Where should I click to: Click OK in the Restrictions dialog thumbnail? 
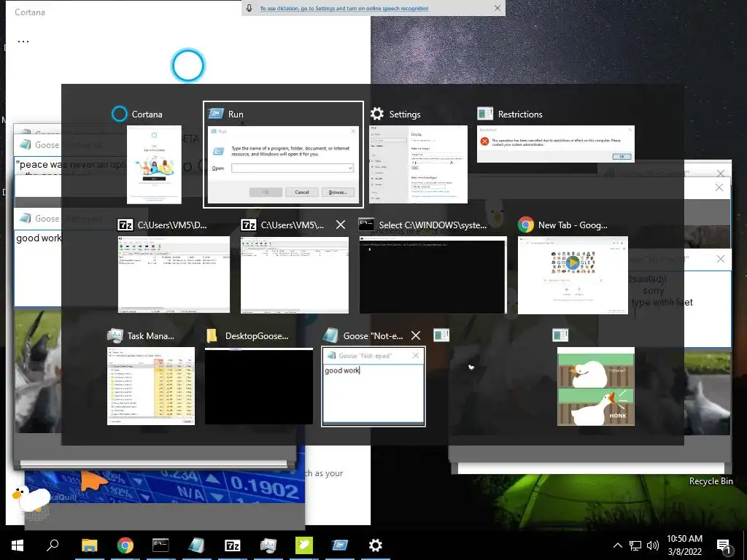(622, 156)
